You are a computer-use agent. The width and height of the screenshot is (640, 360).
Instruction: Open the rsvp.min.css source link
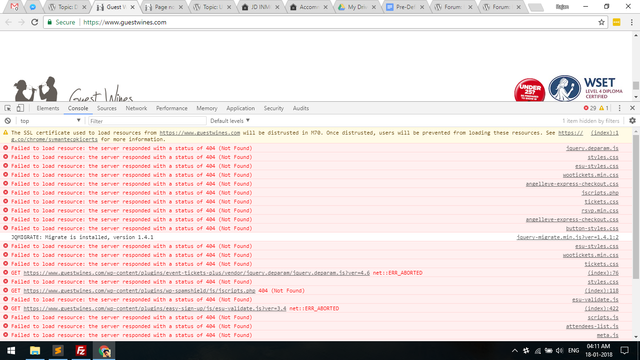[x=600, y=211]
